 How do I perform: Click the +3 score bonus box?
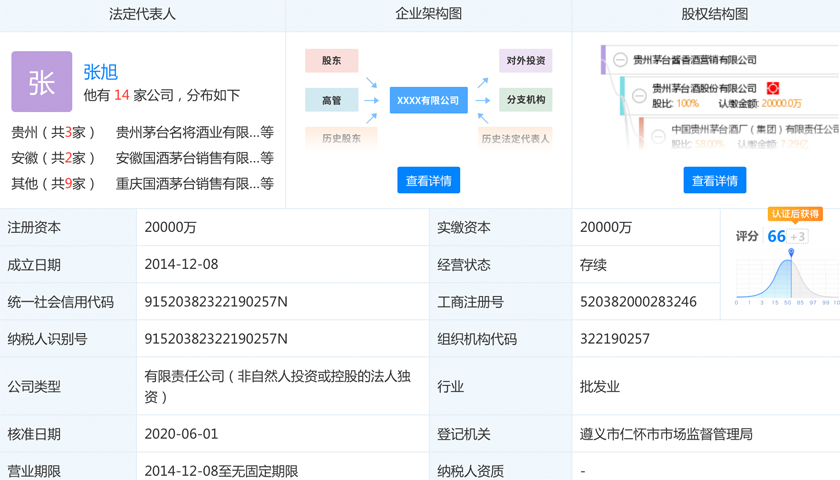point(798,236)
